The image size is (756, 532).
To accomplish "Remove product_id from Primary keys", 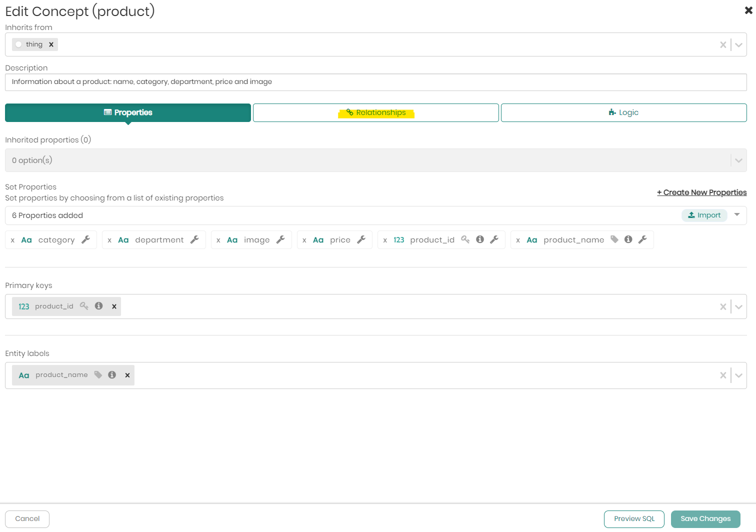I will (x=114, y=306).
